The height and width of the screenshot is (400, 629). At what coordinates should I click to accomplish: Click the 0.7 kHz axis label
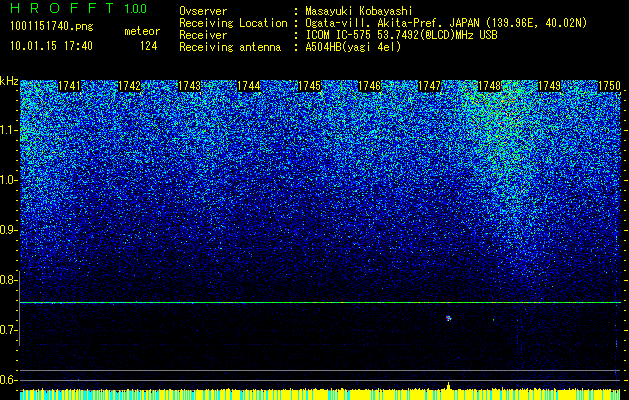[x=8, y=330]
